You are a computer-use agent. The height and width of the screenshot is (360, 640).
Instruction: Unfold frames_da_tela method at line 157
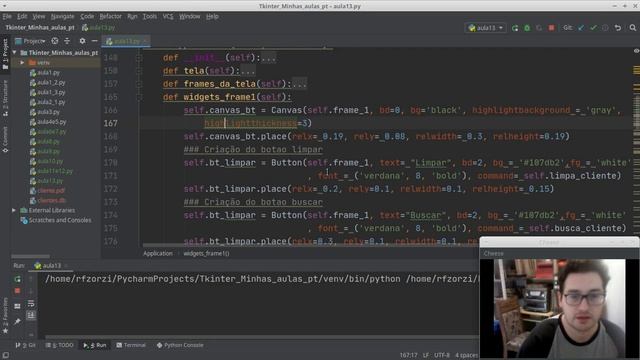click(x=140, y=84)
